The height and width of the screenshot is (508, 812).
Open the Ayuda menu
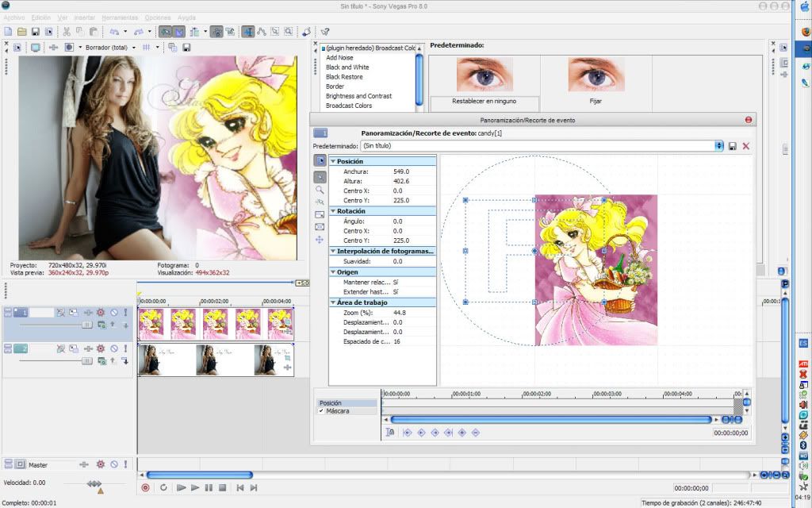click(x=186, y=17)
